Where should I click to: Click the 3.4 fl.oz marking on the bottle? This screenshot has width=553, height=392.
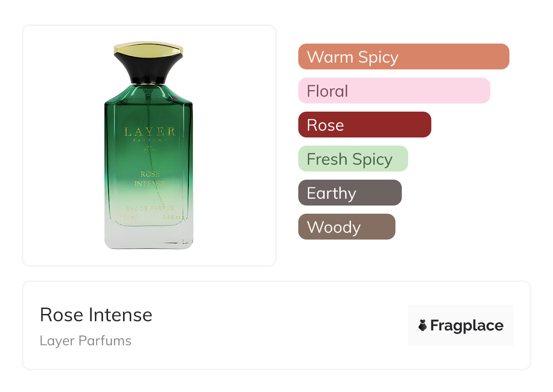173,217
